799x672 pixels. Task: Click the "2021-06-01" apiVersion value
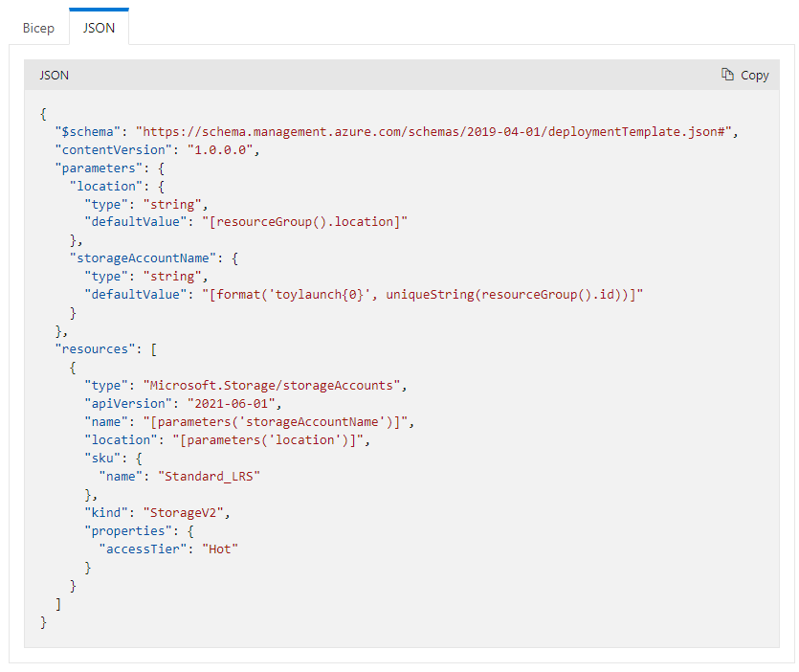(231, 404)
